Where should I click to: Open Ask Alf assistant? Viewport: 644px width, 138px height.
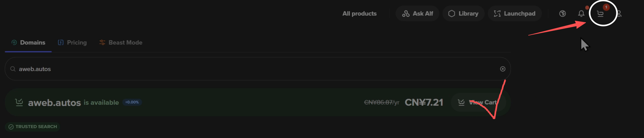(417, 14)
